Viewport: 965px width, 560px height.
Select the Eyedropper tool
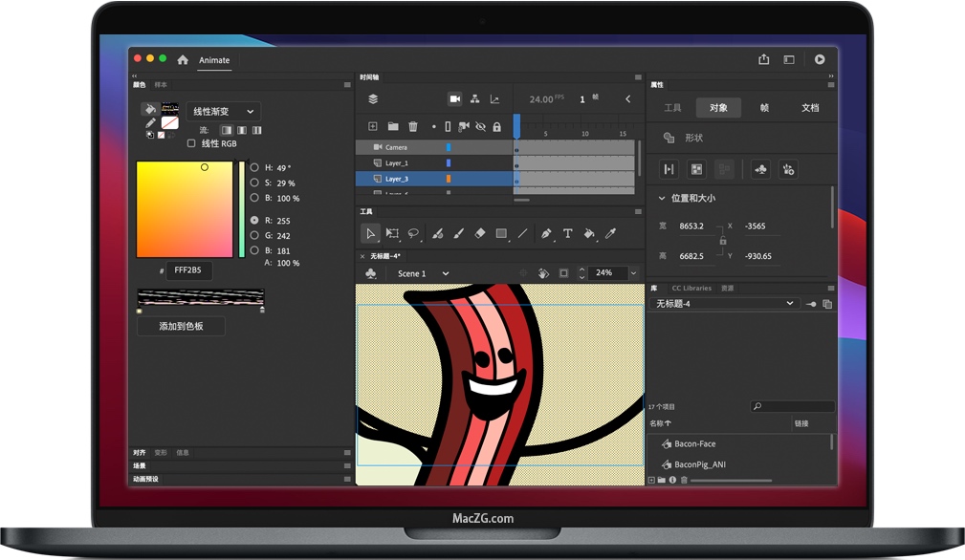tap(610, 233)
